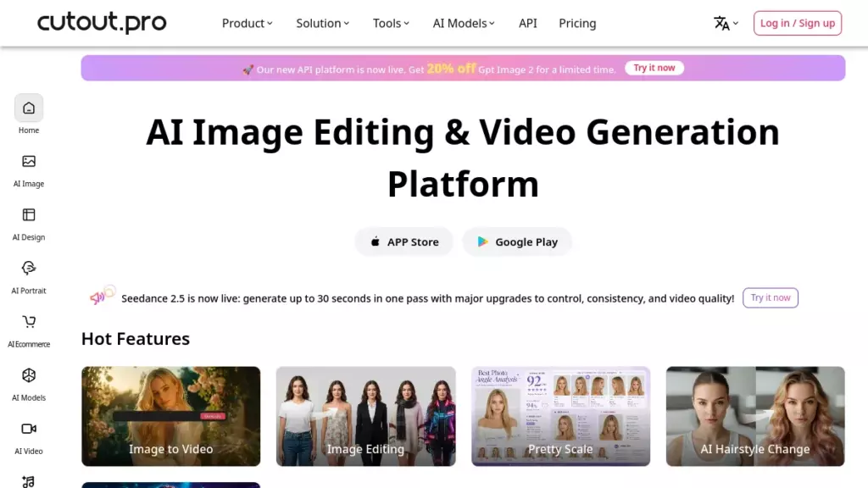Click the cutout.pro logo
868x488 pixels.
click(x=102, y=23)
